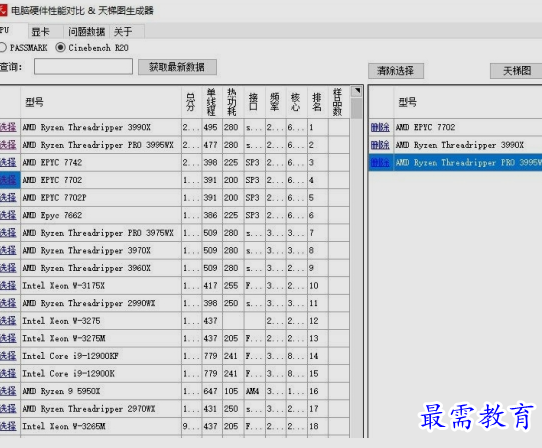The width and height of the screenshot is (542, 448).
Task: Click 选择 link for Threadripper 3970X
Action: (8, 250)
